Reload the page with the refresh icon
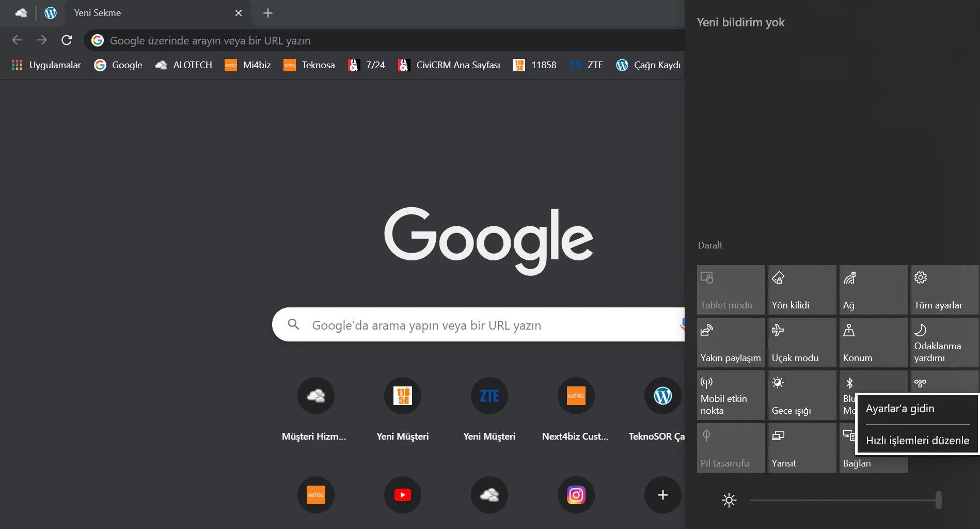The width and height of the screenshot is (980, 529). (67, 40)
